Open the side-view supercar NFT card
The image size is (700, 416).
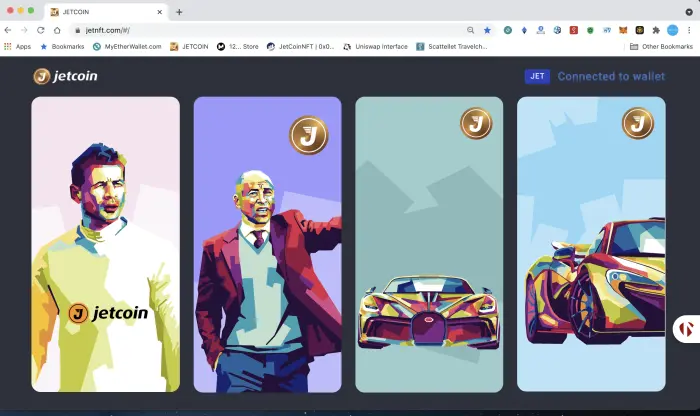(591, 245)
